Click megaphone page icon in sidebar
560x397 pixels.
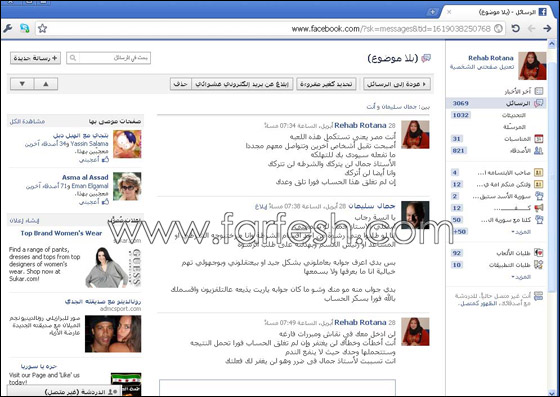tap(539, 208)
